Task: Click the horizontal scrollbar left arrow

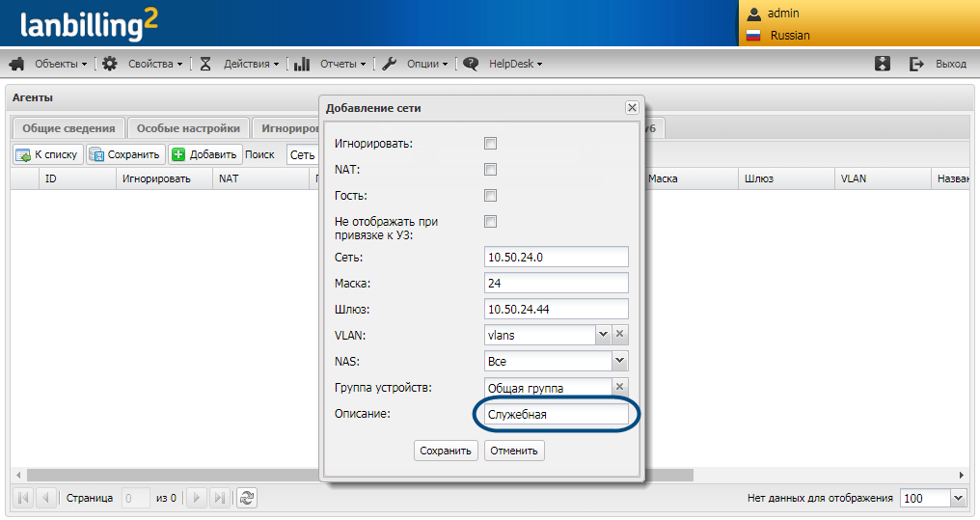Action: pyautogui.click(x=18, y=475)
